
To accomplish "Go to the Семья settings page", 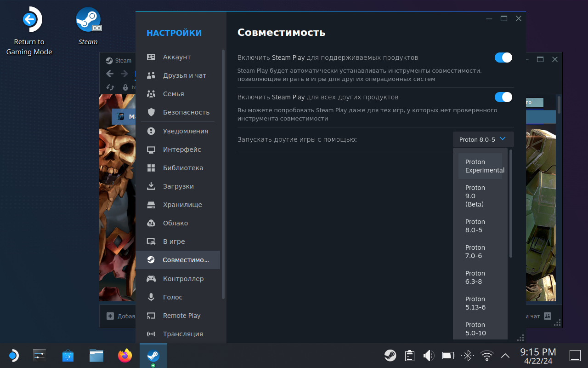I will 178,94.
